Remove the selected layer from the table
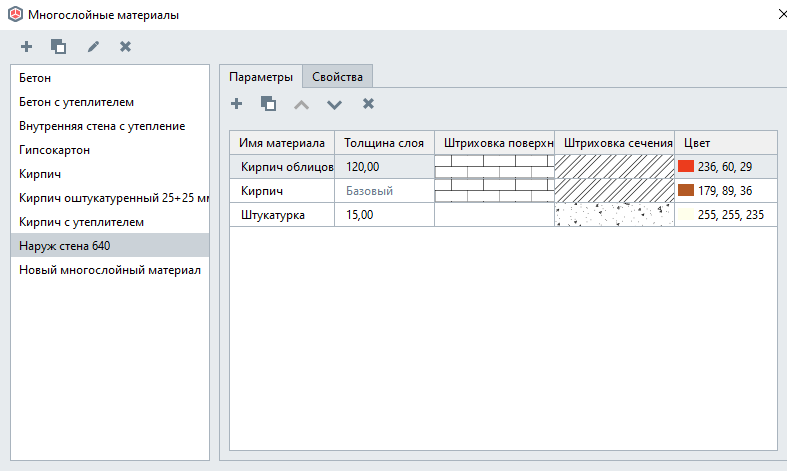The height and width of the screenshot is (471, 787). [368, 103]
